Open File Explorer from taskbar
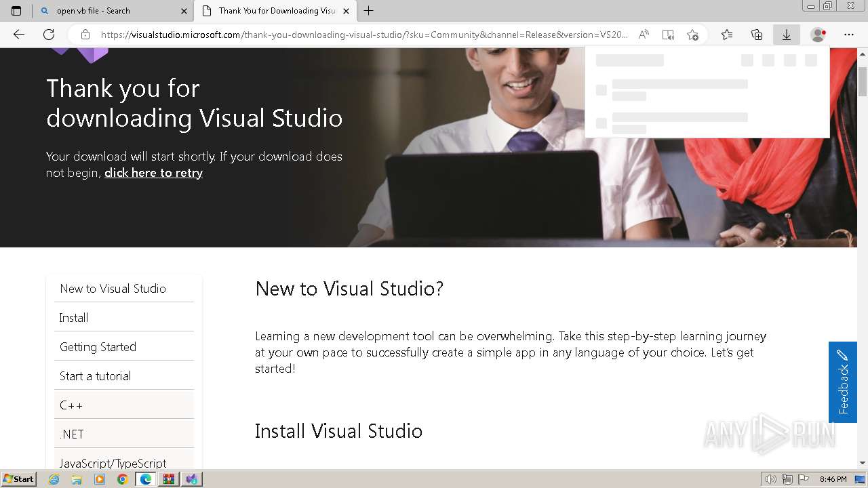The height and width of the screenshot is (488, 868). pos(77,479)
